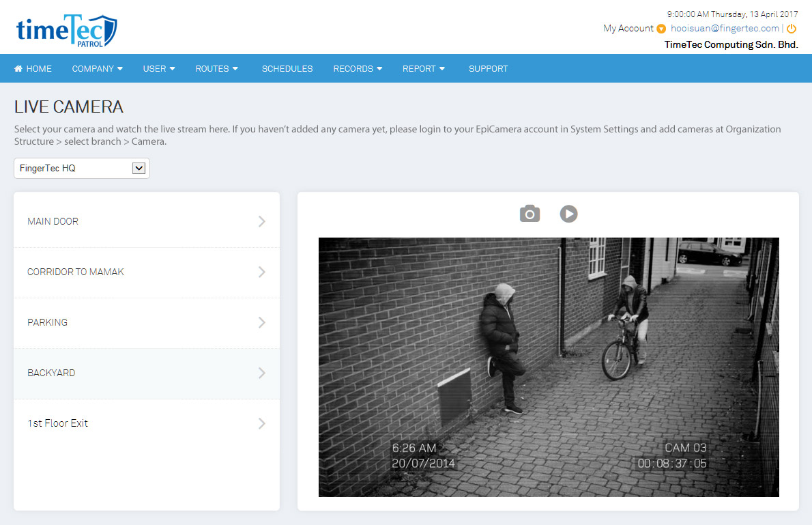Play the live stream video
The height and width of the screenshot is (525, 812).
tap(568, 214)
